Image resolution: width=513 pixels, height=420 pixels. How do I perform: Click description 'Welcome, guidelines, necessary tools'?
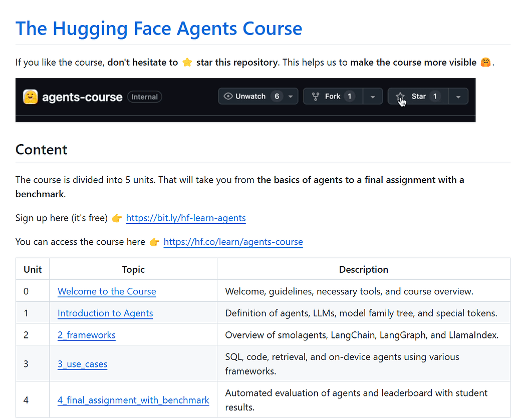349,291
